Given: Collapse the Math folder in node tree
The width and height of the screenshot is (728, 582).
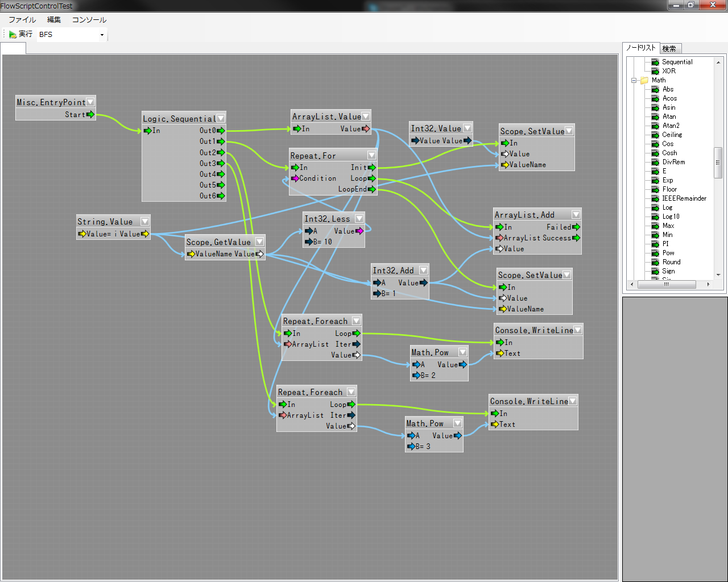Looking at the screenshot, I should click(x=634, y=80).
